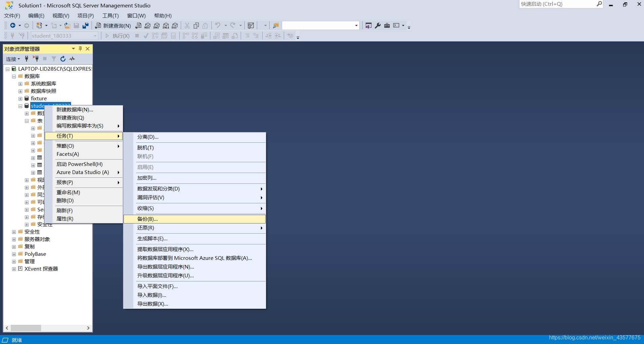Click Object Explorer activity monitor pulse icon

point(72,59)
